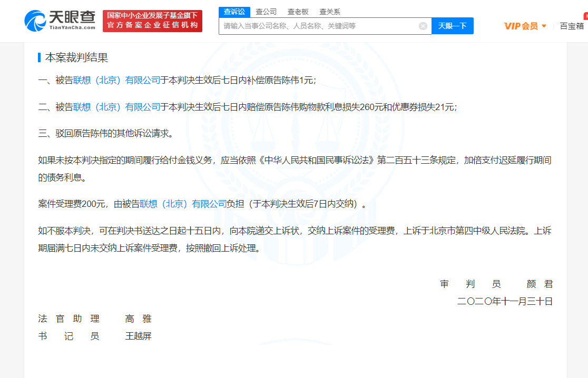The image size is (588, 378).
Task: Click text 优惠券损失21元
Action: point(423,107)
